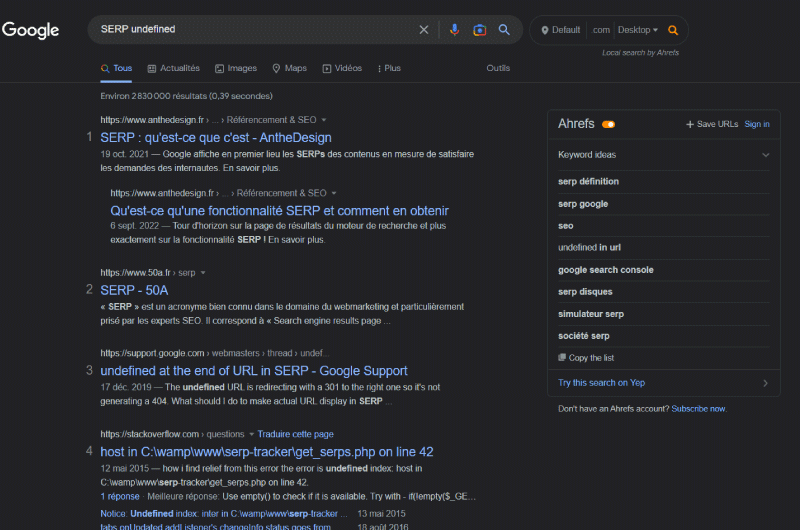
Task: Click the plus icon beside Save URLs
Action: click(690, 124)
